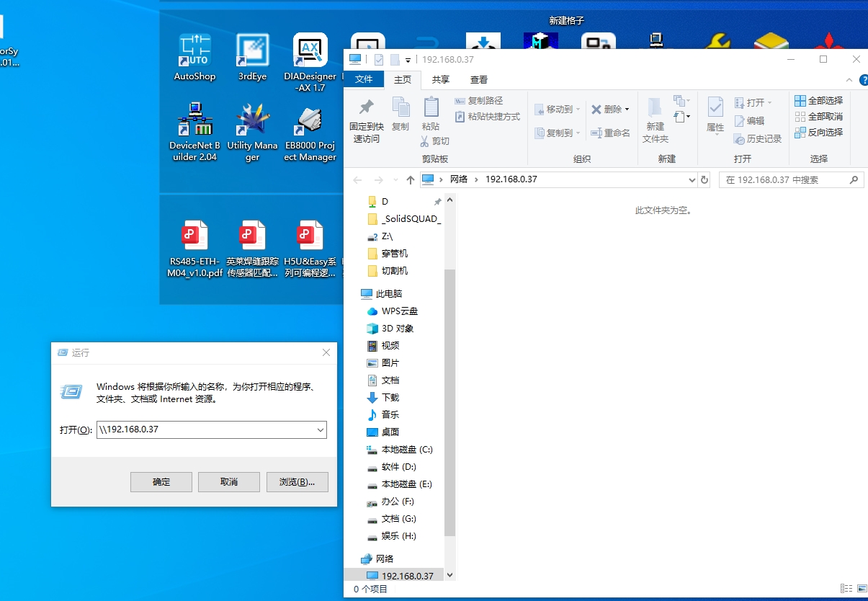Image resolution: width=868 pixels, height=601 pixels.
Task: Click Paste Shortcut (粘贴快捷方式)
Action: click(488, 117)
